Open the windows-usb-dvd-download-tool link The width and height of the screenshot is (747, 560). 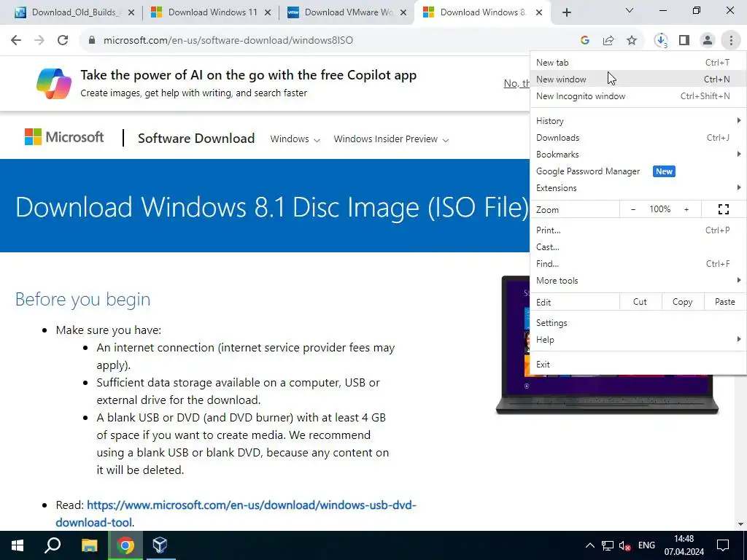pos(236,513)
